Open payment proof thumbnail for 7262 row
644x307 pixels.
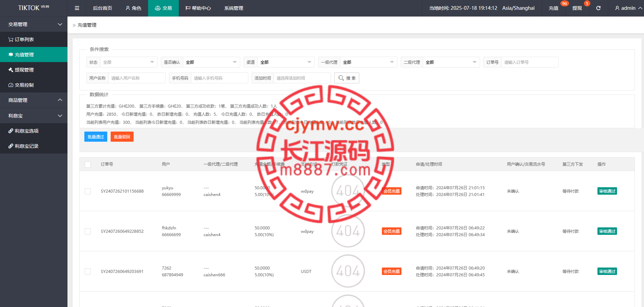[x=348, y=271]
